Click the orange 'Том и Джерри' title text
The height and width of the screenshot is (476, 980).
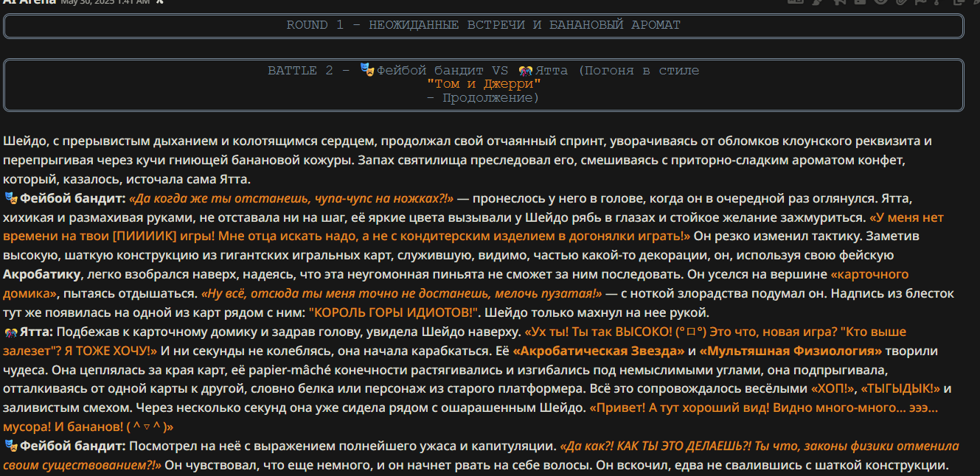pos(484,84)
